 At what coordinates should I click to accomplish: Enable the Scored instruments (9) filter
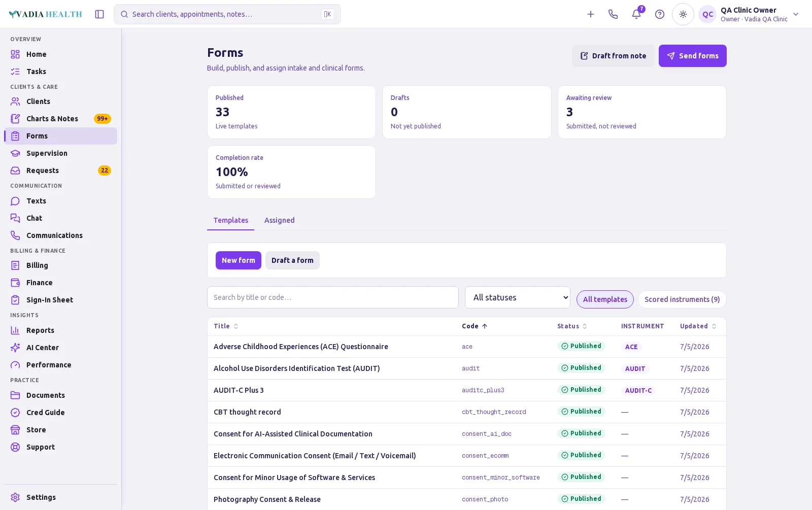(x=682, y=299)
